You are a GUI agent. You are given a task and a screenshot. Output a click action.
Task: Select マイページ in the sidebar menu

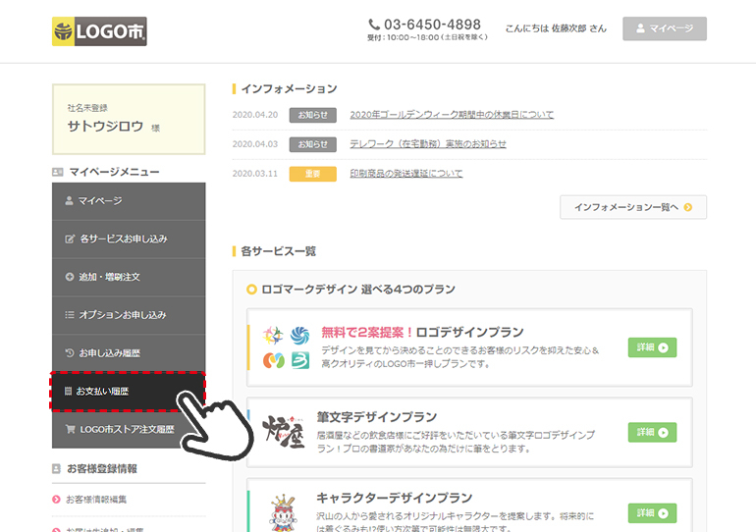point(129,201)
